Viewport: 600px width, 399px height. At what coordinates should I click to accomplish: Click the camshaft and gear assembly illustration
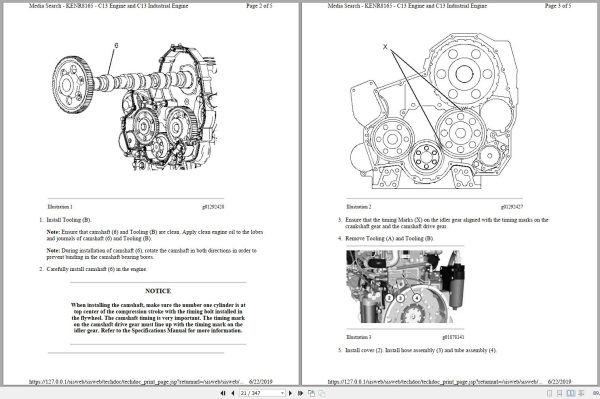(x=135, y=107)
